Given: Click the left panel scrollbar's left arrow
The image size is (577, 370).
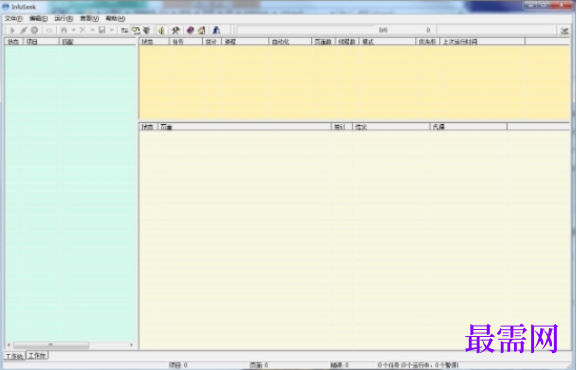Looking at the screenshot, I should click(x=8, y=345).
